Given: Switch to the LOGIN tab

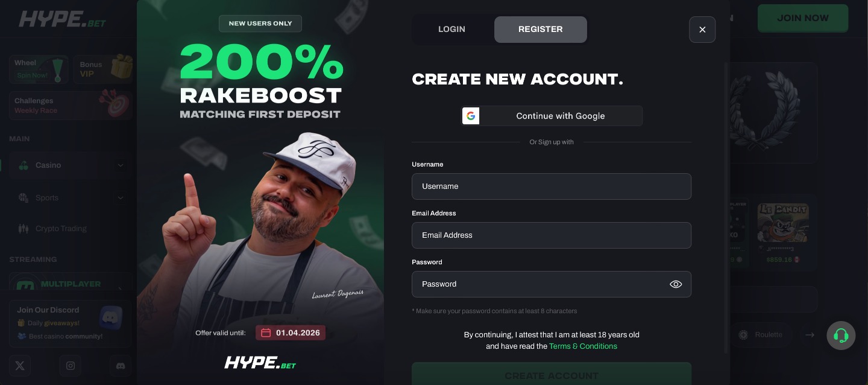Looking at the screenshot, I should tap(451, 29).
